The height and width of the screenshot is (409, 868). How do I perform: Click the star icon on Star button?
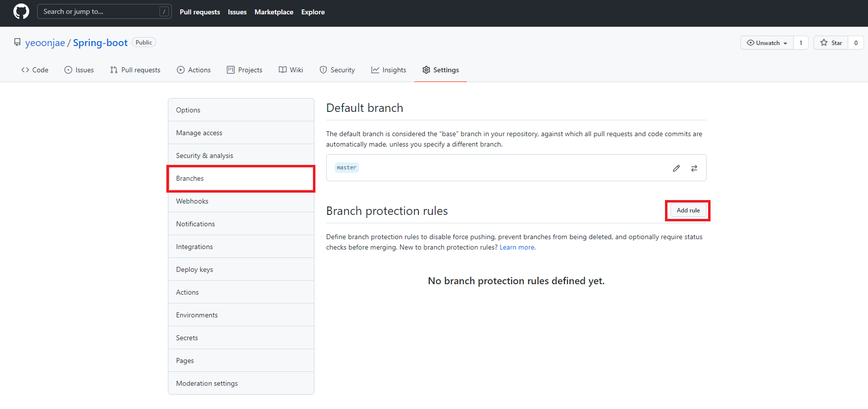point(824,43)
